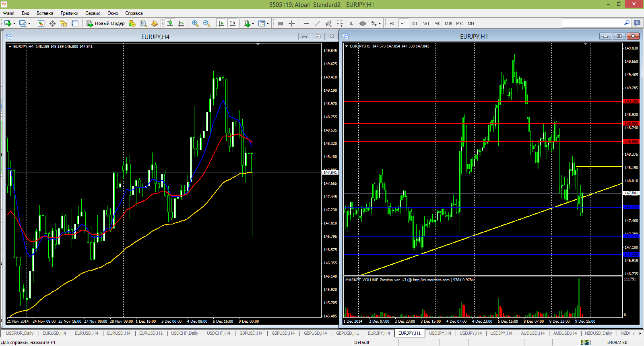
Task: Switch chart to line chart view
Action: (181, 23)
